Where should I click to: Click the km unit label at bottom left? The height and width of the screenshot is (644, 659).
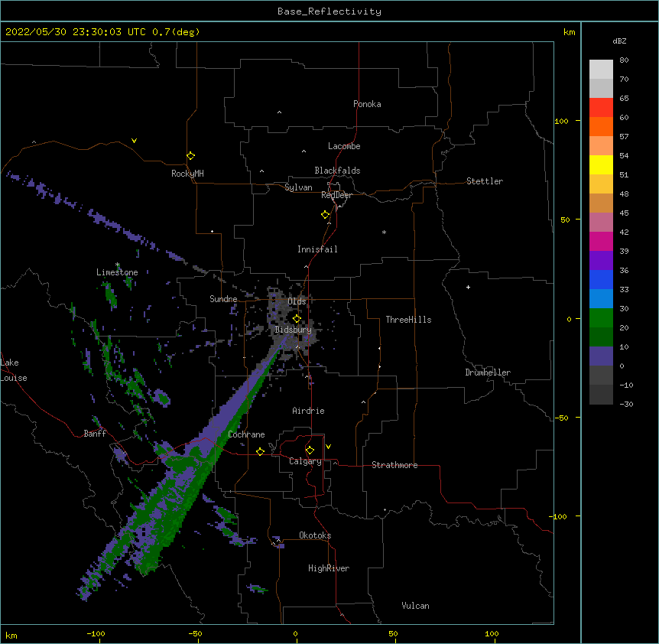click(11, 635)
